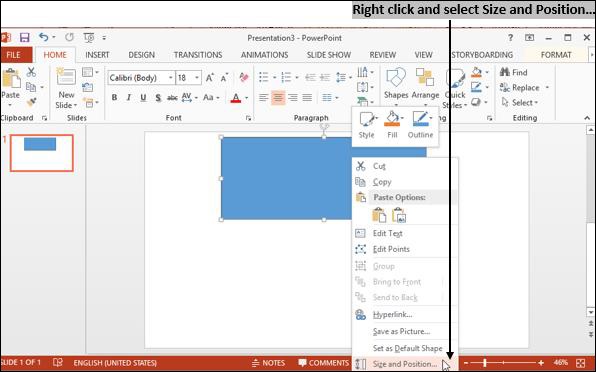
Task: Open the Font name combo box dropdown
Action: pyautogui.click(x=171, y=78)
